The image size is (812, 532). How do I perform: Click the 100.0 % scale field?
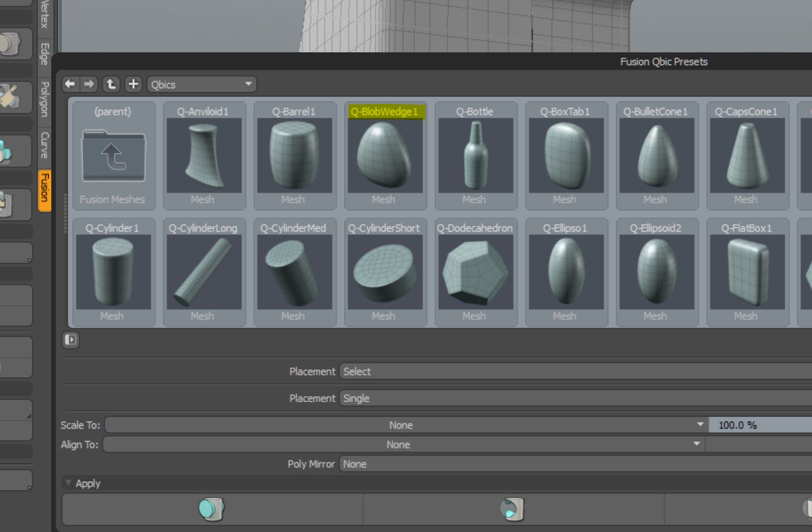(760, 425)
